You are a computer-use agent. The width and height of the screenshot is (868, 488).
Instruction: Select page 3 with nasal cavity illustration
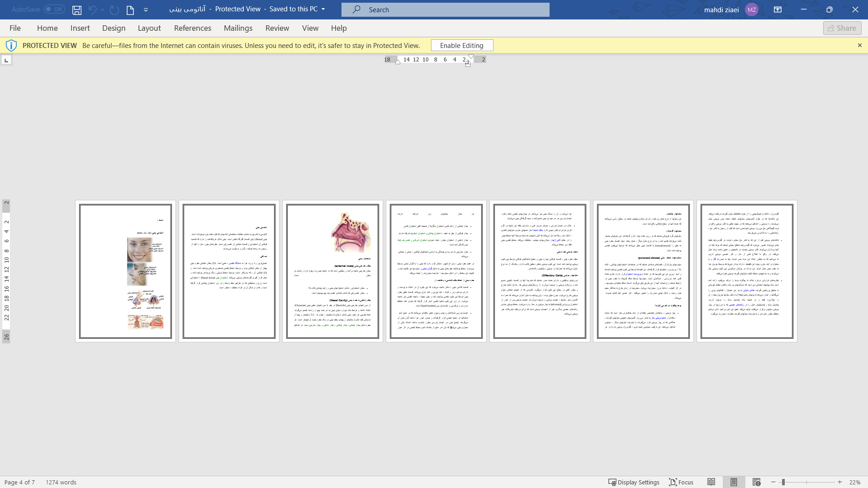(x=332, y=271)
